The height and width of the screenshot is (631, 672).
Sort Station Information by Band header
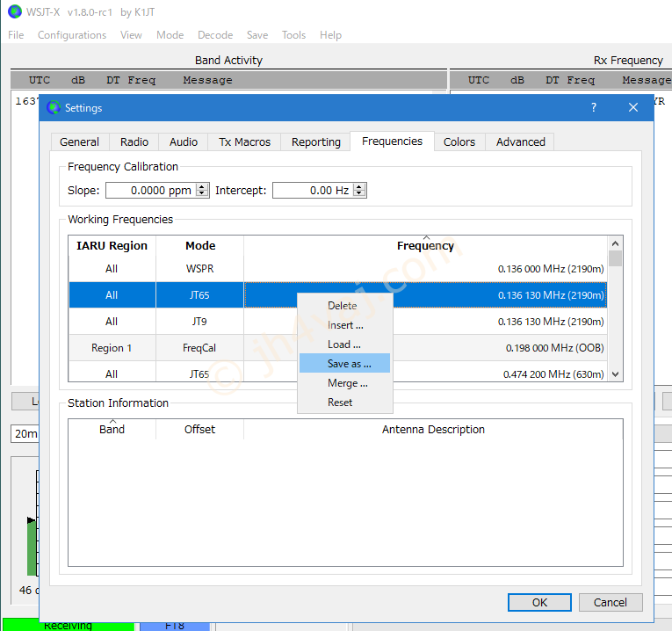point(112,429)
